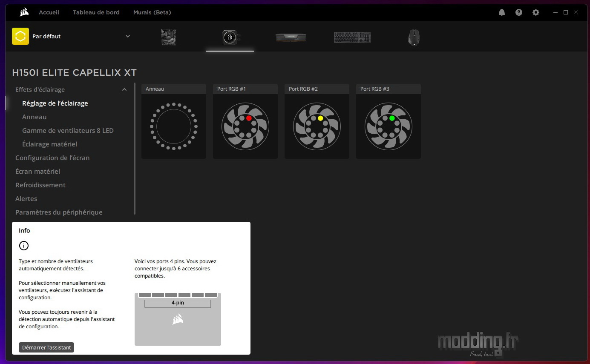
Task: Click the Info heading
Action: pyautogui.click(x=24, y=230)
